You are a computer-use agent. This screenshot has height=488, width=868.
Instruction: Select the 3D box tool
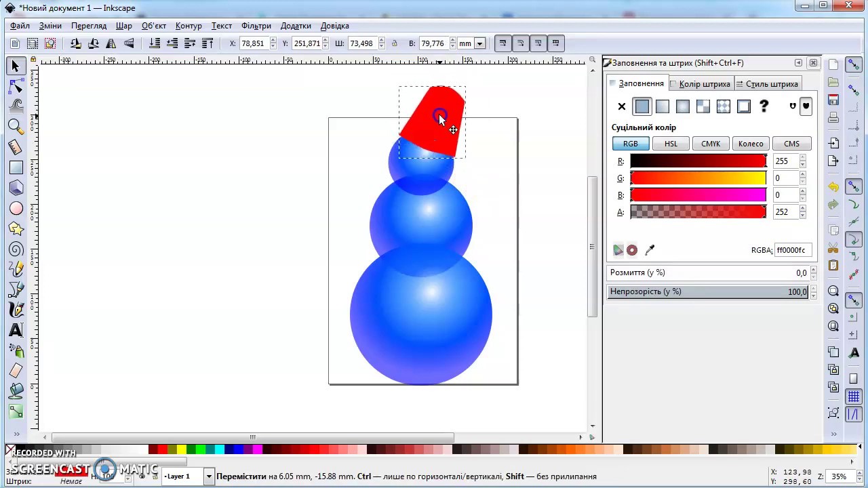click(16, 188)
